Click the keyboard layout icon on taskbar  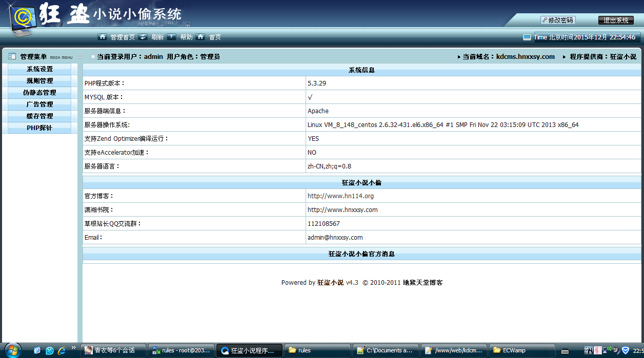tap(566, 352)
